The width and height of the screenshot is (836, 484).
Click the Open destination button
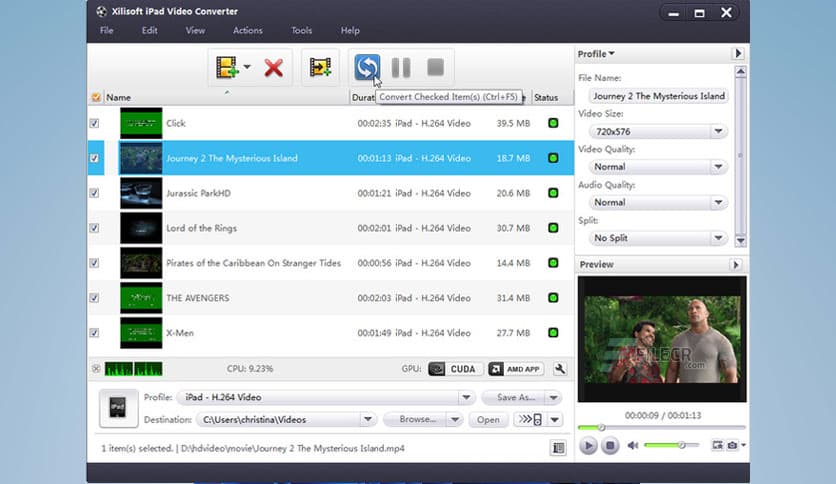[x=488, y=420]
